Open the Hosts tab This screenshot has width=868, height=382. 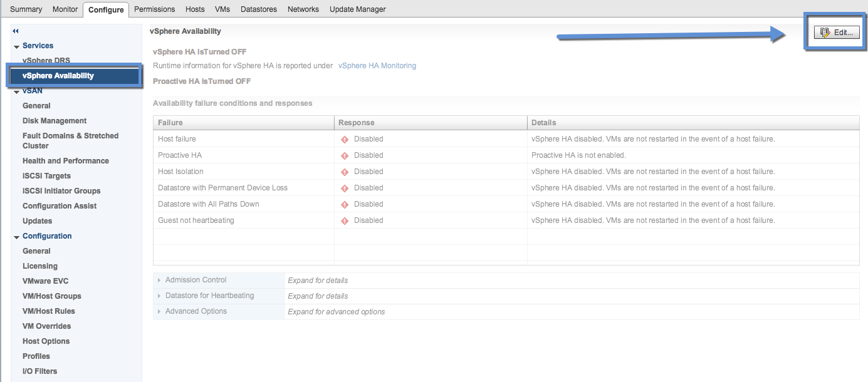195,9
